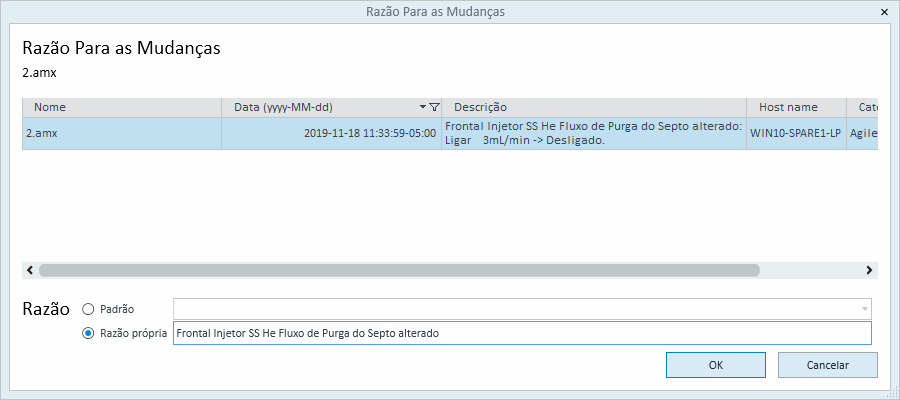Click the WIN10-SPARE1-LP host cell
900x400 pixels.
pyautogui.click(x=797, y=133)
